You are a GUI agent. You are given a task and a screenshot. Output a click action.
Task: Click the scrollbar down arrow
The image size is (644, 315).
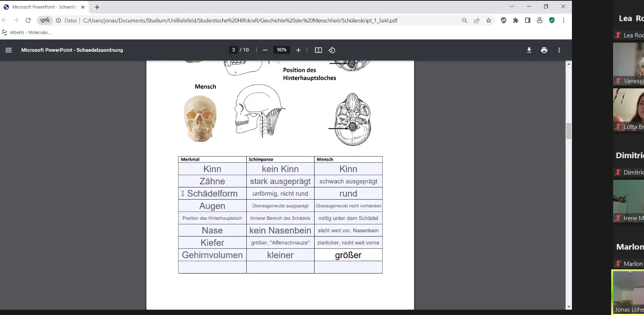[569, 307]
